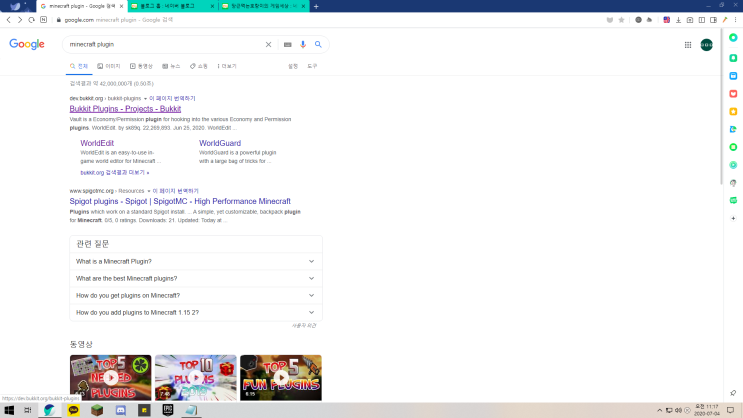Open the Google apps grid
This screenshot has width=743, height=418.
pyautogui.click(x=688, y=45)
